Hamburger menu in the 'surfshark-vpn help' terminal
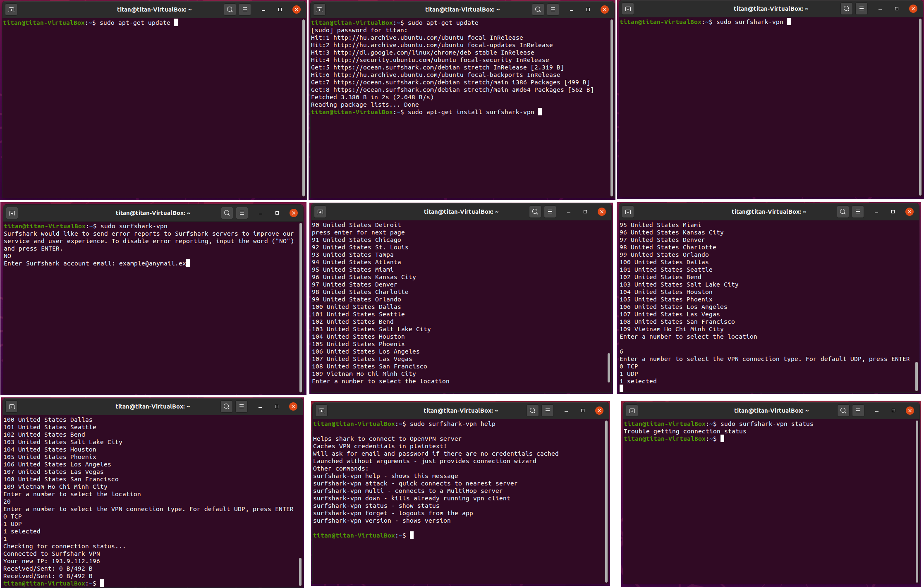924x588 pixels. click(548, 411)
